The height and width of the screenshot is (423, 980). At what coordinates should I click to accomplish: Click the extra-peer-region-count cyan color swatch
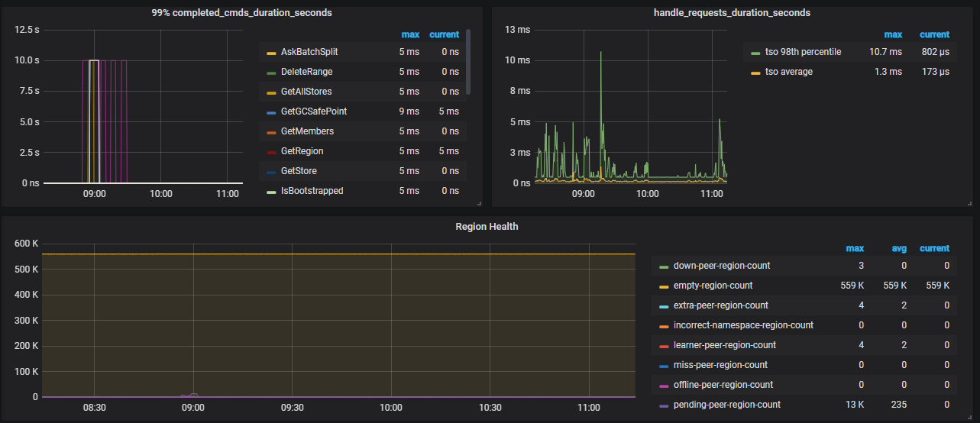coord(664,306)
